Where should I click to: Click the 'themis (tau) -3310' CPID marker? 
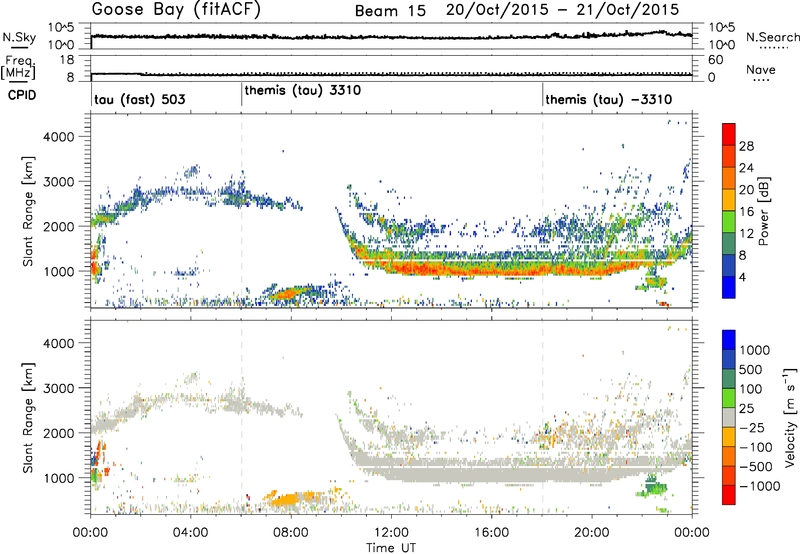click(x=609, y=99)
